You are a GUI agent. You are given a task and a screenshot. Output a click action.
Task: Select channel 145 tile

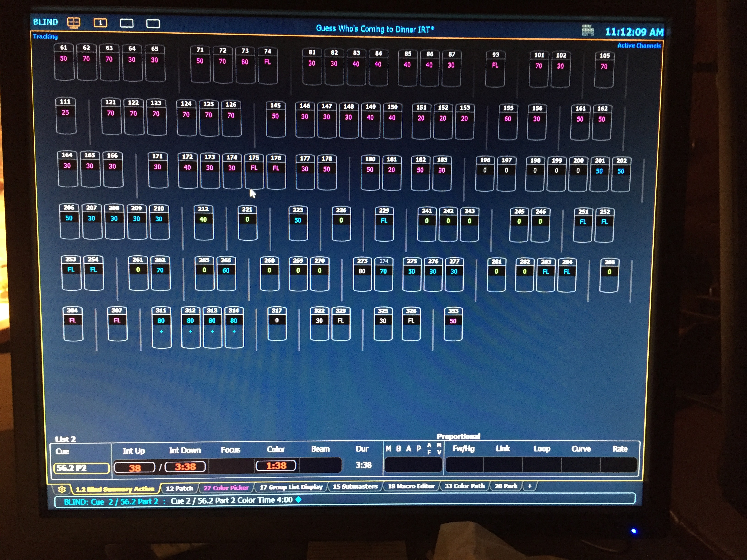276,119
